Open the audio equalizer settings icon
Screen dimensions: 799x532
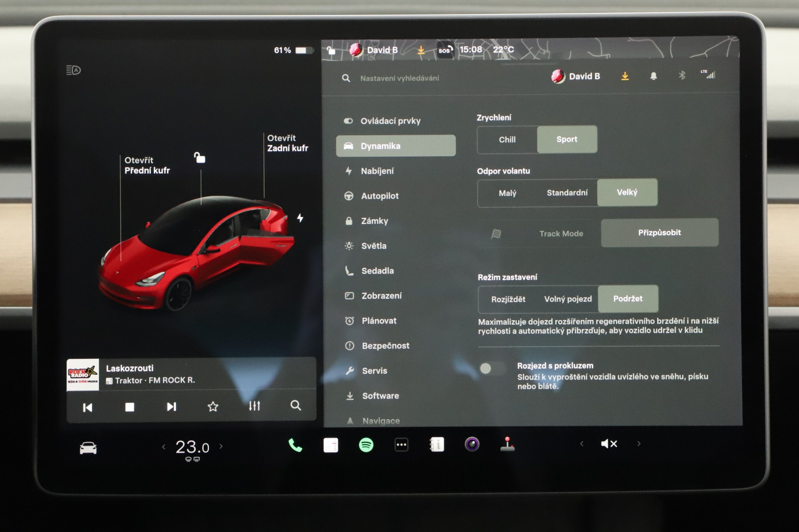tap(255, 406)
